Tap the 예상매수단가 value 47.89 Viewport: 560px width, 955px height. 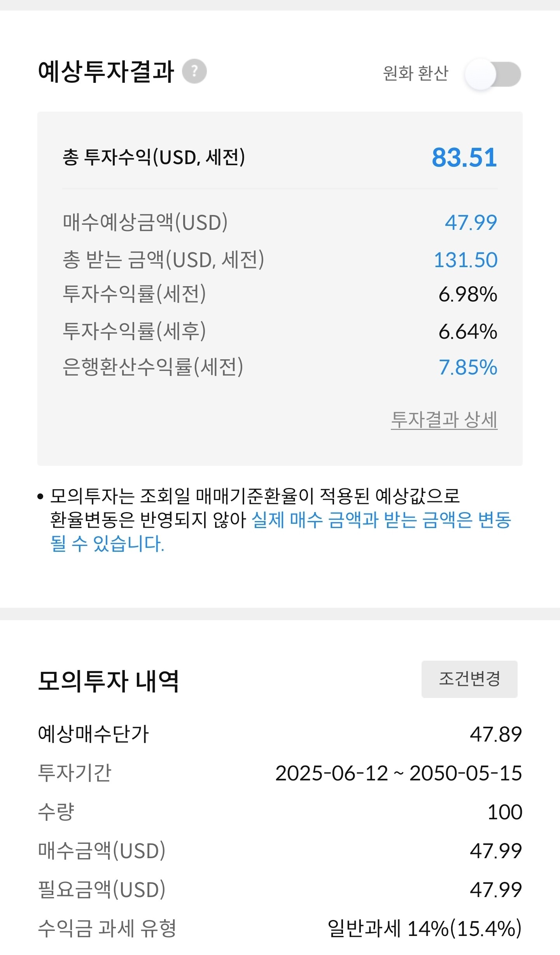point(496,734)
